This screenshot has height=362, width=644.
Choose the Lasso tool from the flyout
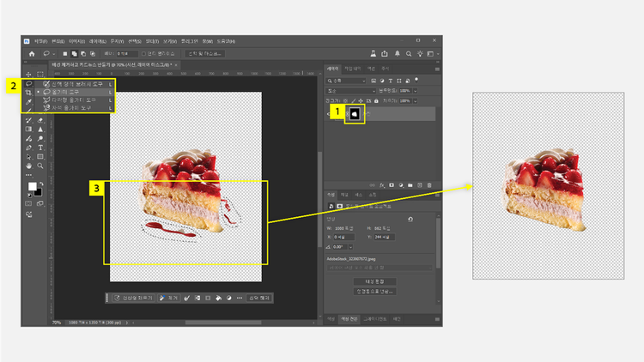75,92
